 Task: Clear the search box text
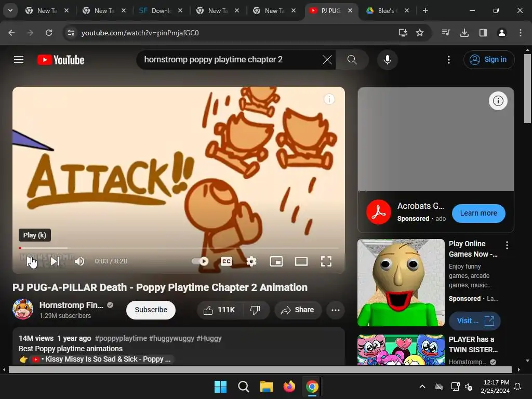coord(327,60)
